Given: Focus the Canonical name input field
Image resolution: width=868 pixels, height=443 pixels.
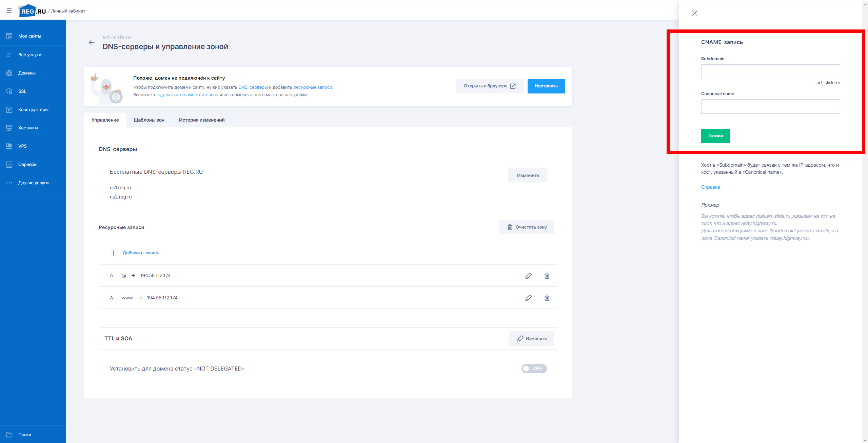Looking at the screenshot, I should (x=770, y=107).
